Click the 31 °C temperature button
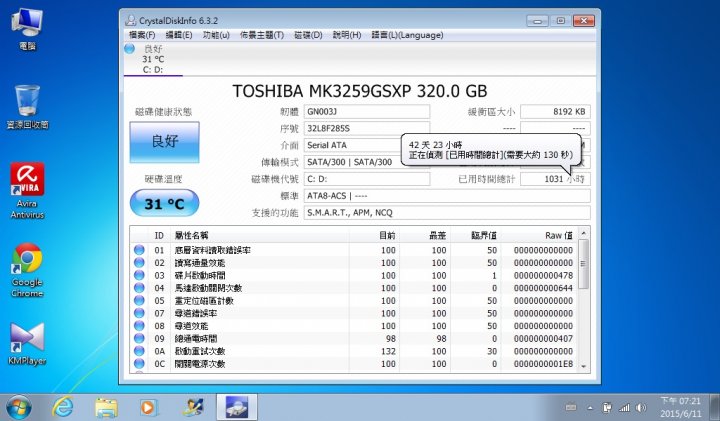Screen dimensions: 720x421 [164, 203]
